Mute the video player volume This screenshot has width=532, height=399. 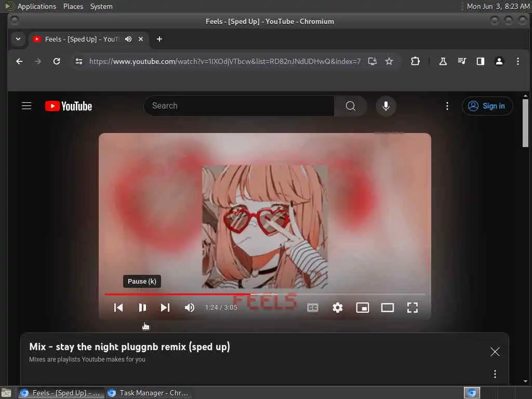click(x=189, y=308)
